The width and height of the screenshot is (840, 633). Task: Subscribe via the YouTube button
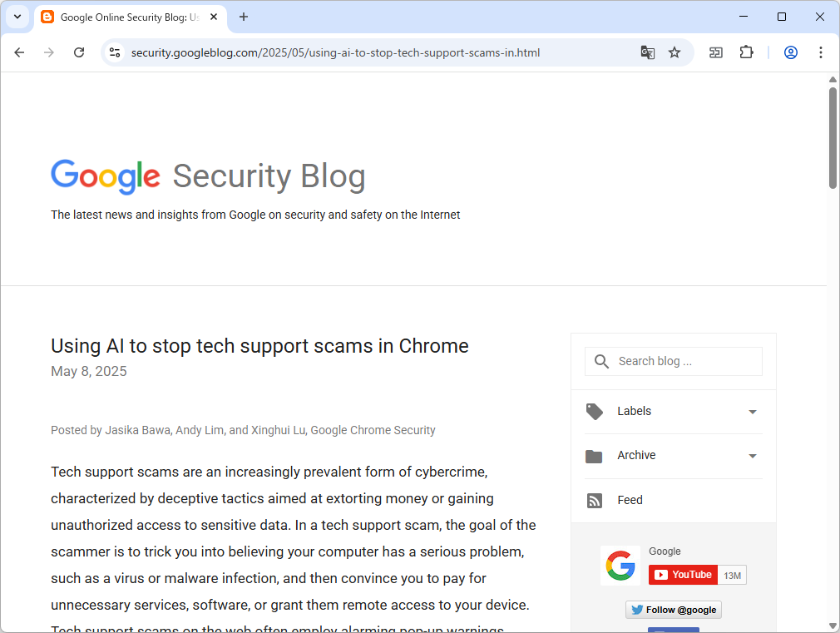(x=682, y=574)
